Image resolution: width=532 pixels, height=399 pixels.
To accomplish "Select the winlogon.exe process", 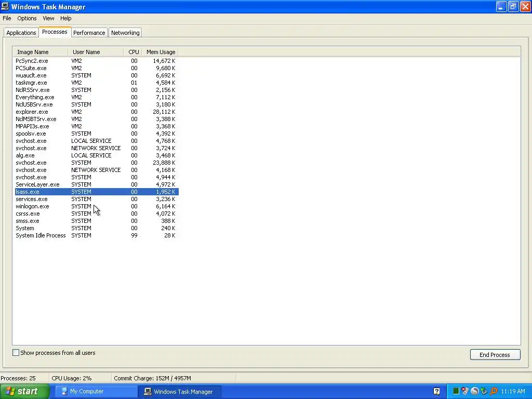I will tap(97, 206).
